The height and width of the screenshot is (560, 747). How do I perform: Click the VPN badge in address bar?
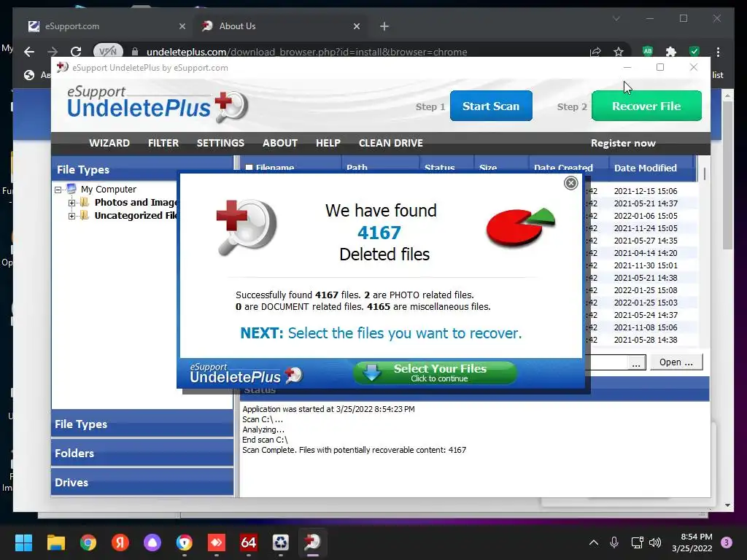pyautogui.click(x=108, y=51)
